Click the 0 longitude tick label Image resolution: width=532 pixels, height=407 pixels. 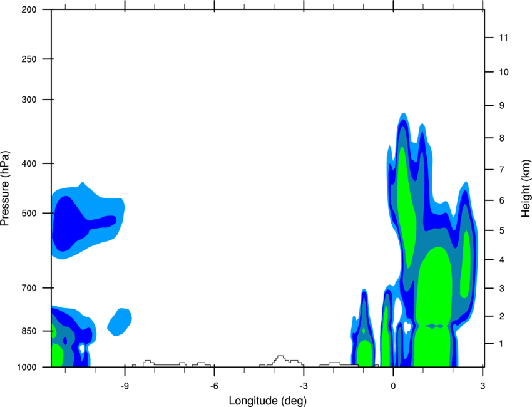click(x=393, y=386)
